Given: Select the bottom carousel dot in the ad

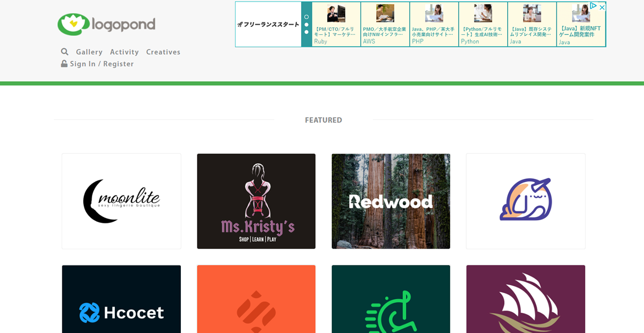Looking at the screenshot, I should [306, 32].
